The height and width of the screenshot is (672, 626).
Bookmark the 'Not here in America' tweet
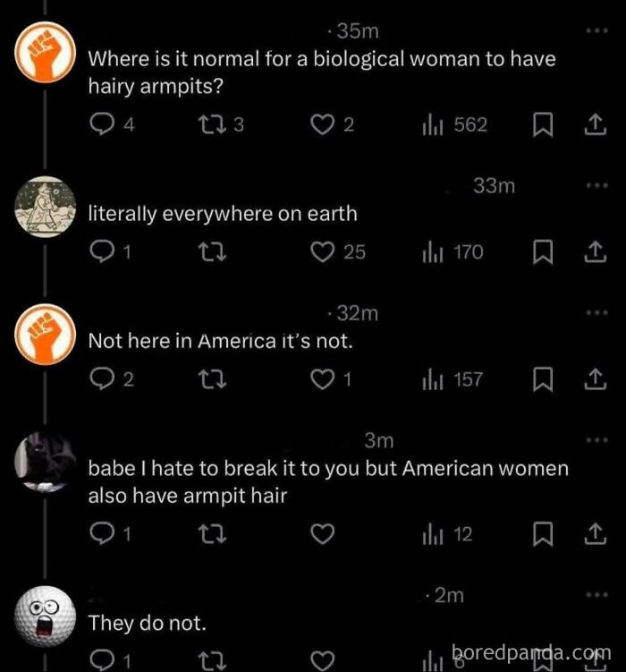pyautogui.click(x=543, y=379)
